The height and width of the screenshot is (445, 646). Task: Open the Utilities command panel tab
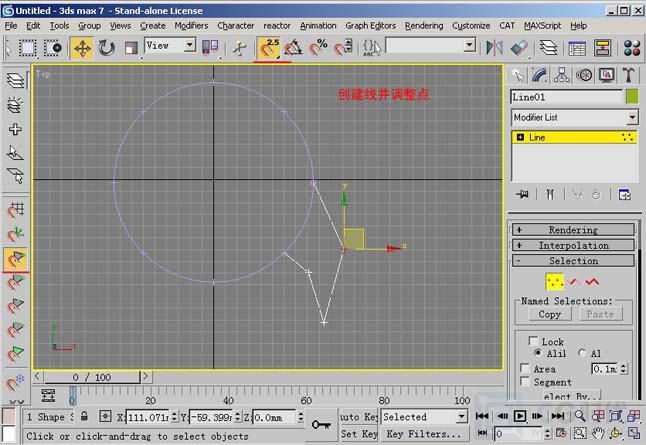628,75
